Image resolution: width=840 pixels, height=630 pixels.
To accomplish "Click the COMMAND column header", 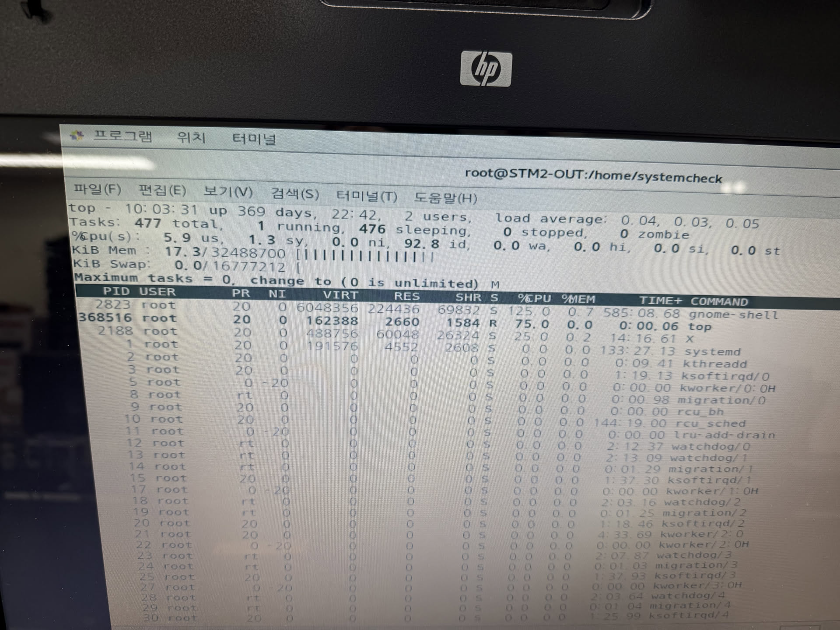I will (719, 301).
